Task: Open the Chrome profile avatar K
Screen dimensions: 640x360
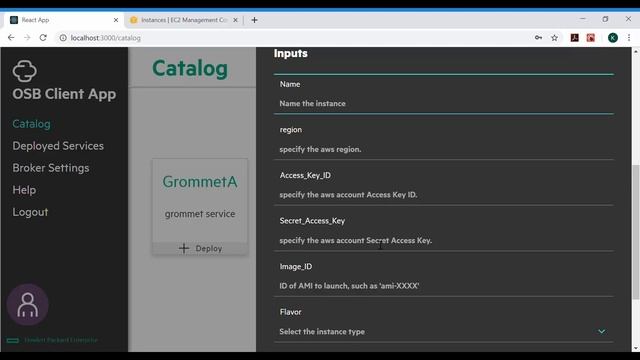Action: pyautogui.click(x=613, y=38)
